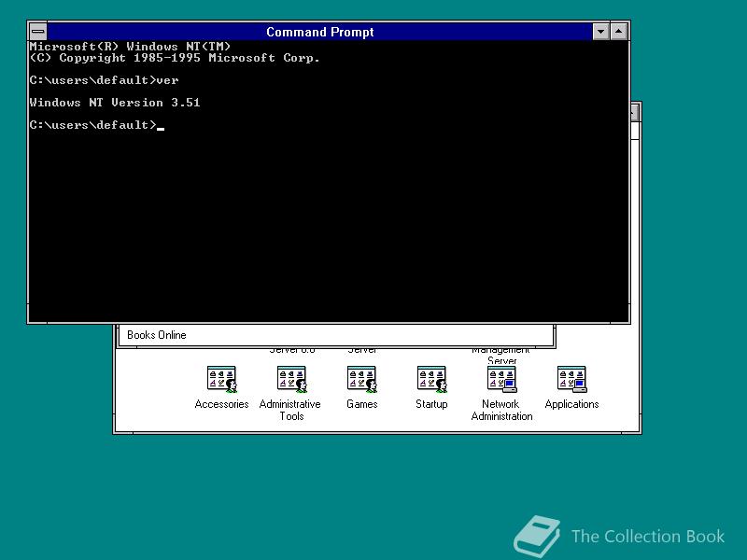This screenshot has width=747, height=560.
Task: Open the Accessories program group icon
Action: (222, 379)
